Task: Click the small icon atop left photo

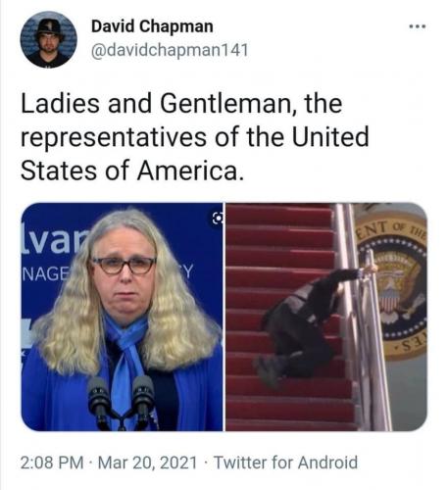Action: tap(217, 219)
